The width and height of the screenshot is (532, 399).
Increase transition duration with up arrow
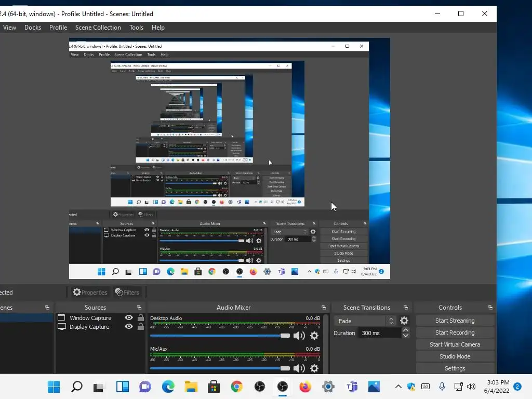405,330
